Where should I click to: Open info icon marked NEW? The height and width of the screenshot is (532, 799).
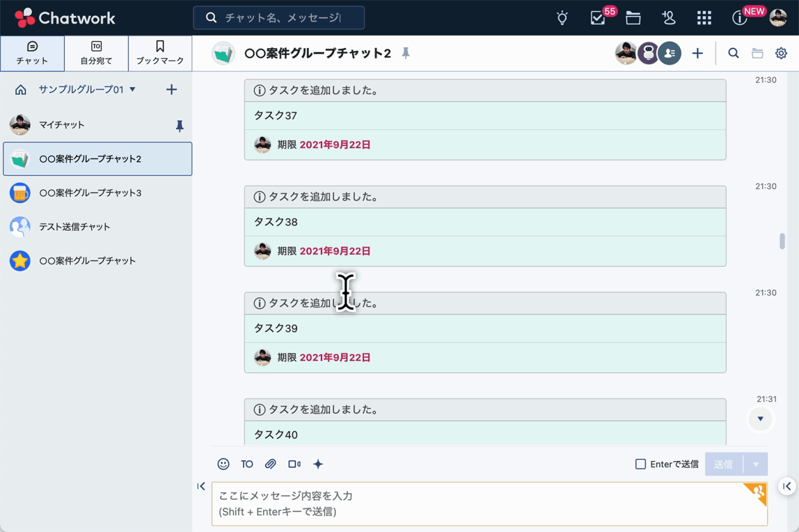[739, 18]
